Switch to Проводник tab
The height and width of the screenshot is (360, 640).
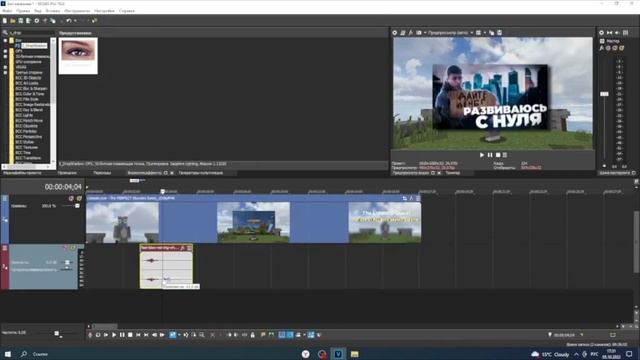pyautogui.click(x=67, y=173)
